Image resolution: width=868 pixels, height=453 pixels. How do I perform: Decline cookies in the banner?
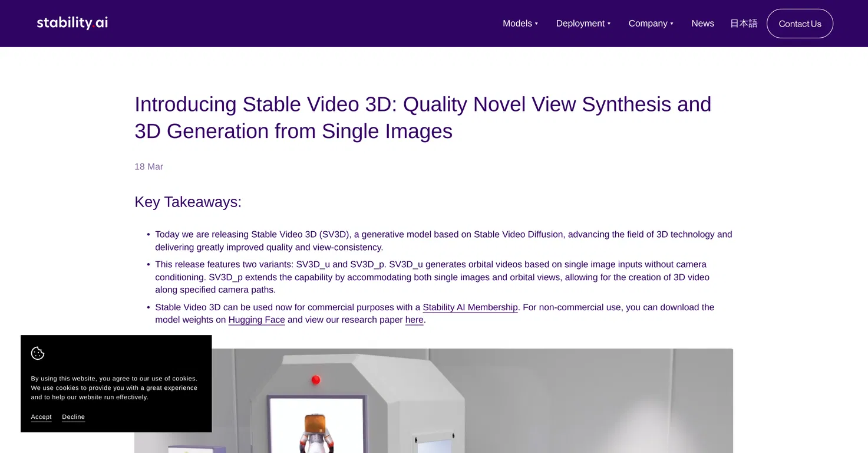(x=74, y=417)
